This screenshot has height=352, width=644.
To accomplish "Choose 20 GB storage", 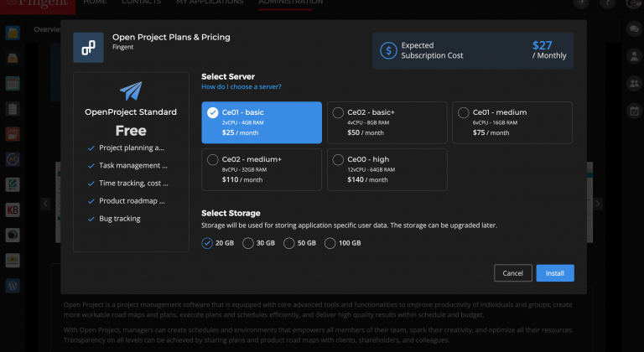I will pos(218,243).
